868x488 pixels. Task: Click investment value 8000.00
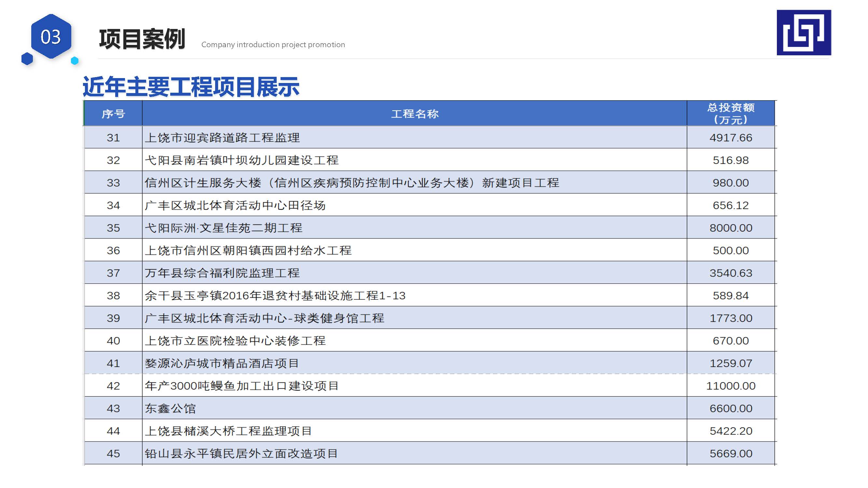731,228
